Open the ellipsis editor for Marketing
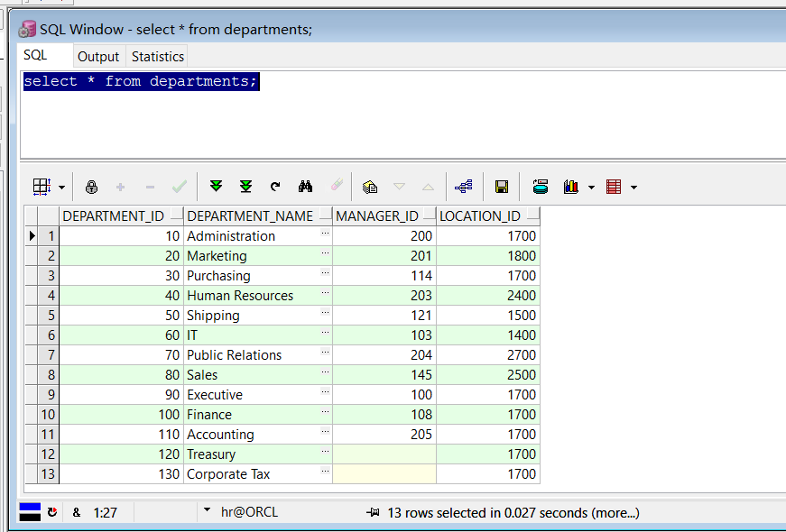The height and width of the screenshot is (532, 786). pyautogui.click(x=325, y=253)
